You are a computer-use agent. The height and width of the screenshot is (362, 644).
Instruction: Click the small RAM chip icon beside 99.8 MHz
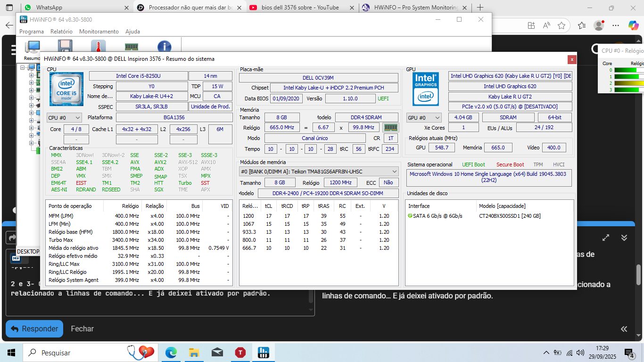click(x=390, y=127)
